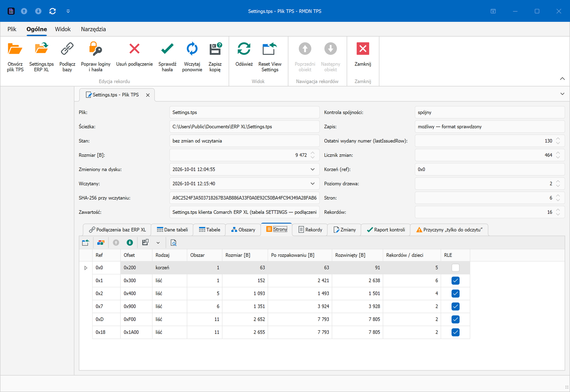The height and width of the screenshot is (392, 570).
Task: Open the Zmieniony na dysku date dropdown
Action: point(312,169)
